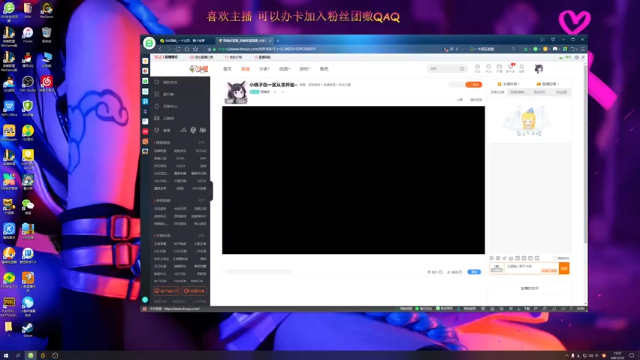Viewport: 640px width, 360px height.
Task: Open WPS Office desktop icon
Action: (9, 109)
